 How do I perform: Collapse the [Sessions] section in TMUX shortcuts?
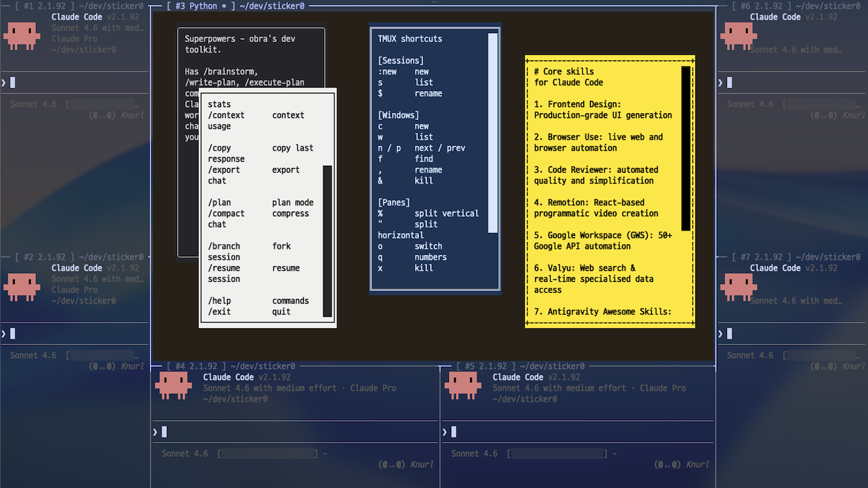401,60
